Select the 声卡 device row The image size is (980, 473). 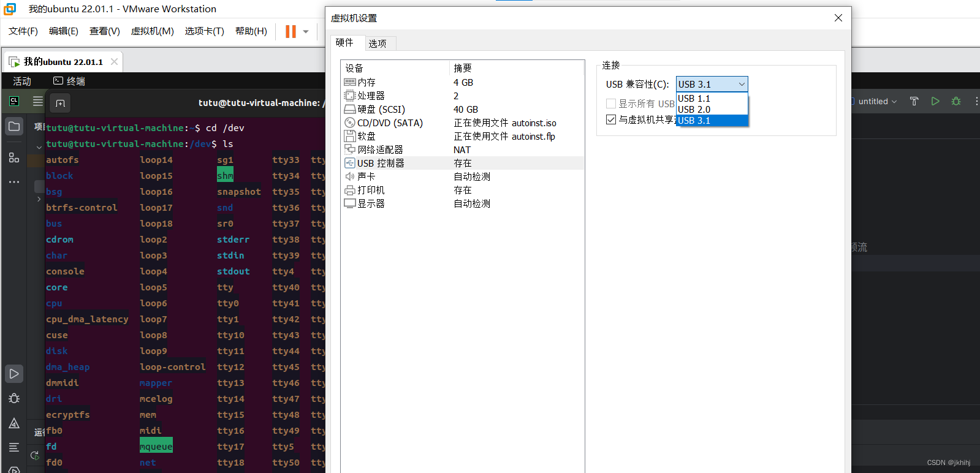pyautogui.click(x=463, y=176)
